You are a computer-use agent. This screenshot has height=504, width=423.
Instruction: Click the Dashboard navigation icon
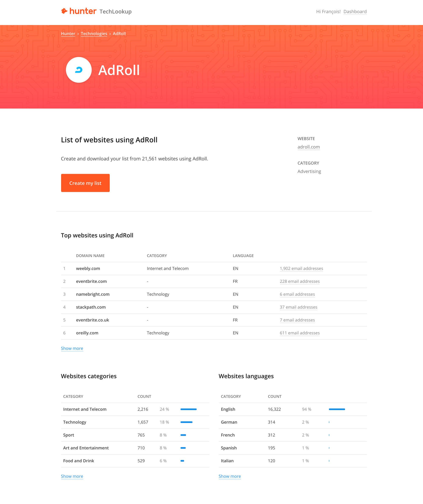355,11
